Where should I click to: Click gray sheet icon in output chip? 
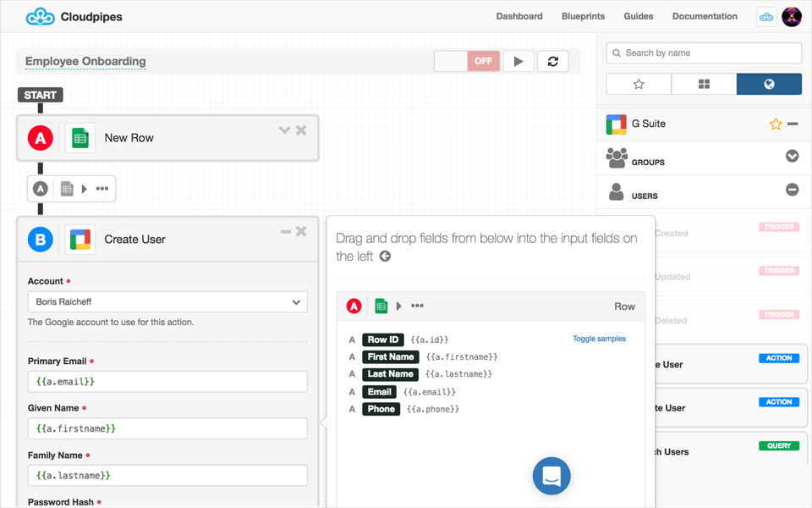click(x=67, y=189)
